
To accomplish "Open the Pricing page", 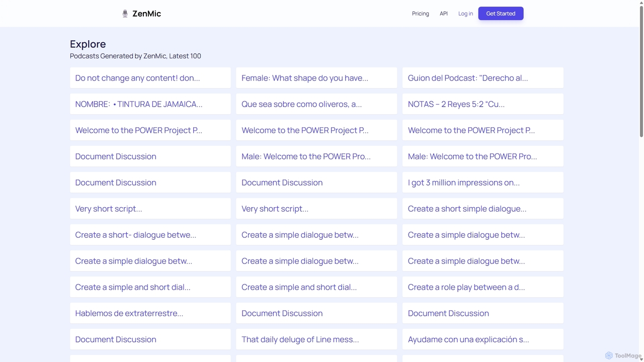I will 421,14.
